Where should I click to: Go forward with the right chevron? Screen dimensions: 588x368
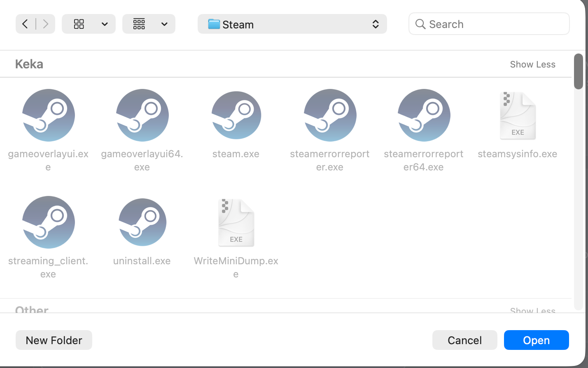pos(45,24)
